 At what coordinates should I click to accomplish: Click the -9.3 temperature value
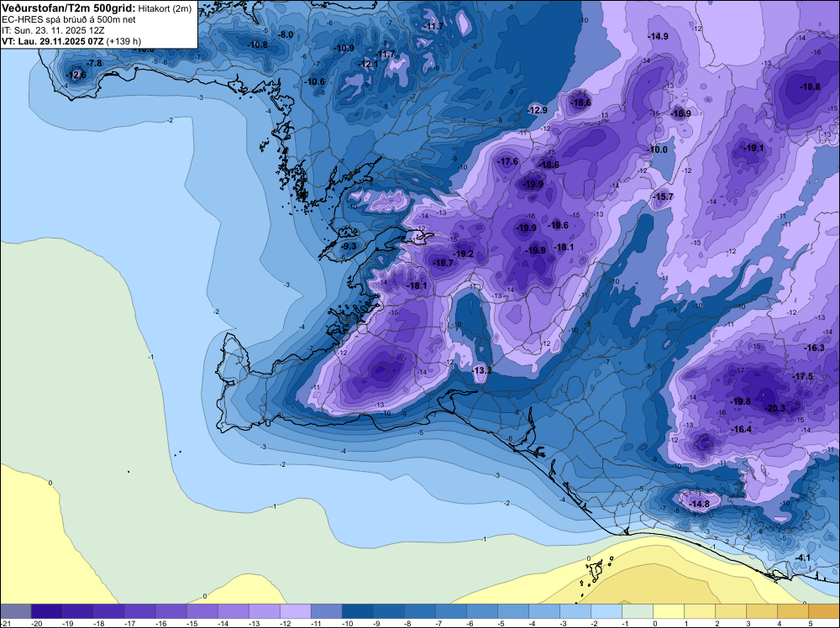(x=349, y=246)
